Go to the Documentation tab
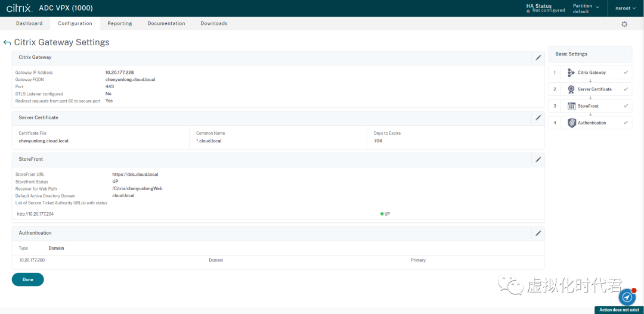Screen dimensions: 644x314 tap(166, 23)
